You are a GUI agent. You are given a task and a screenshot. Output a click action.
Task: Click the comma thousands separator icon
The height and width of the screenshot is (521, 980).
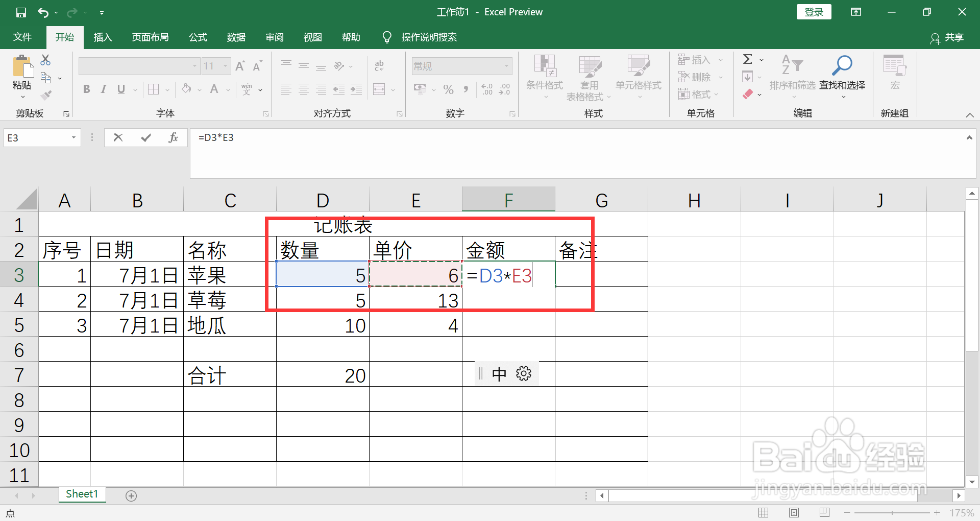(x=465, y=89)
